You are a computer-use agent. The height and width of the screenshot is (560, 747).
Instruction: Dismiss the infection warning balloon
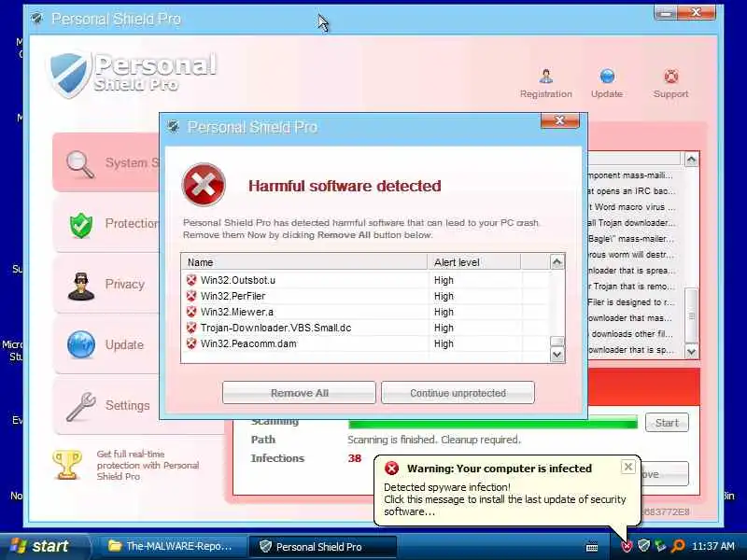coord(628,467)
